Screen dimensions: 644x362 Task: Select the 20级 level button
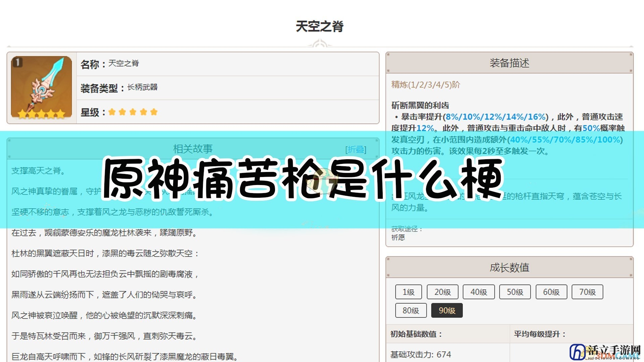pos(442,292)
